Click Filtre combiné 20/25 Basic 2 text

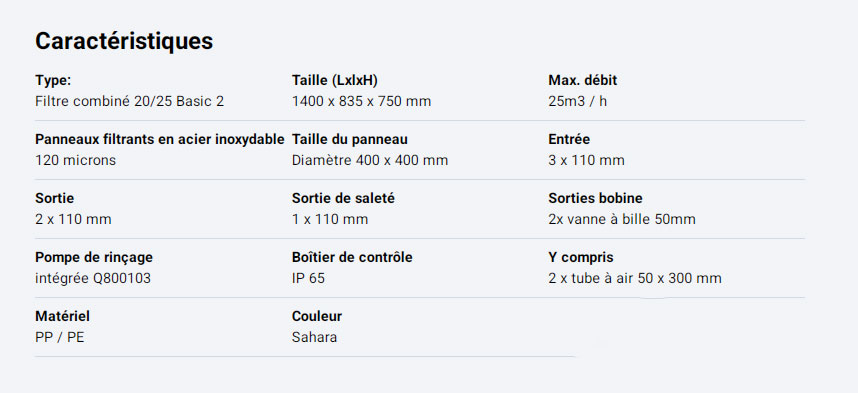[130, 101]
